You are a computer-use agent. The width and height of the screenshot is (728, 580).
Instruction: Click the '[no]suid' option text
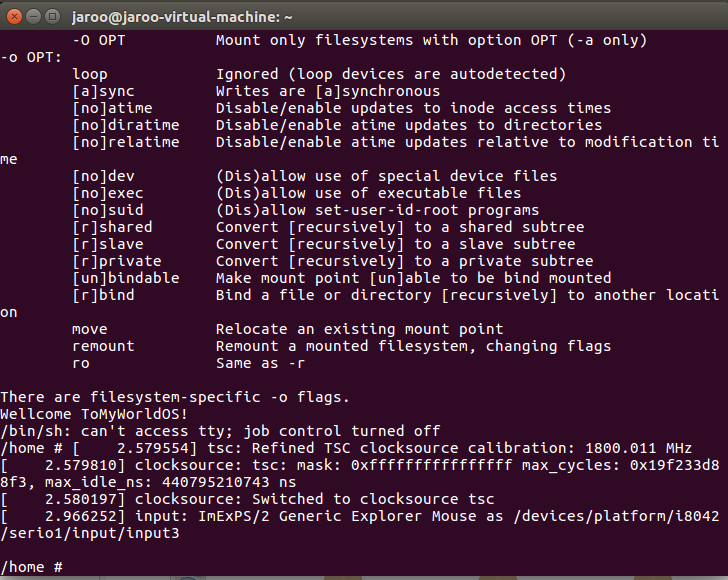point(108,210)
